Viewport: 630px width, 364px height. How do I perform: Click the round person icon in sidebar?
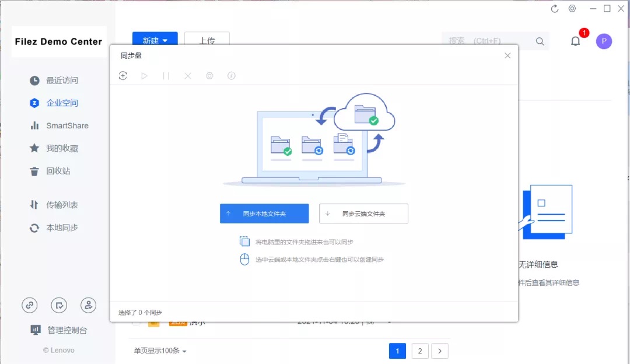pyautogui.click(x=89, y=305)
